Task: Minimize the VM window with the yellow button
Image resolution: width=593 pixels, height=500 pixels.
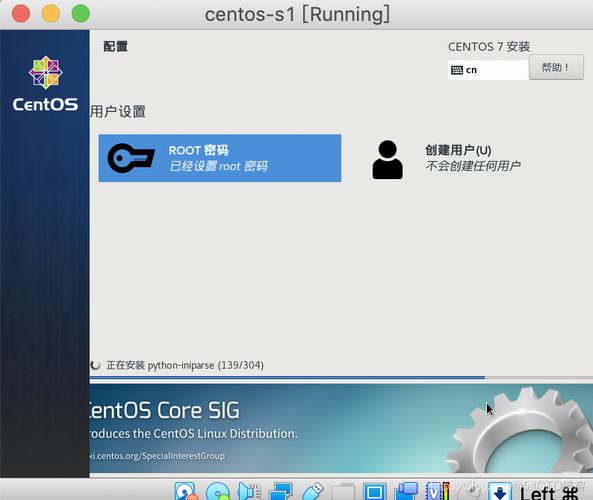Action: click(51, 14)
